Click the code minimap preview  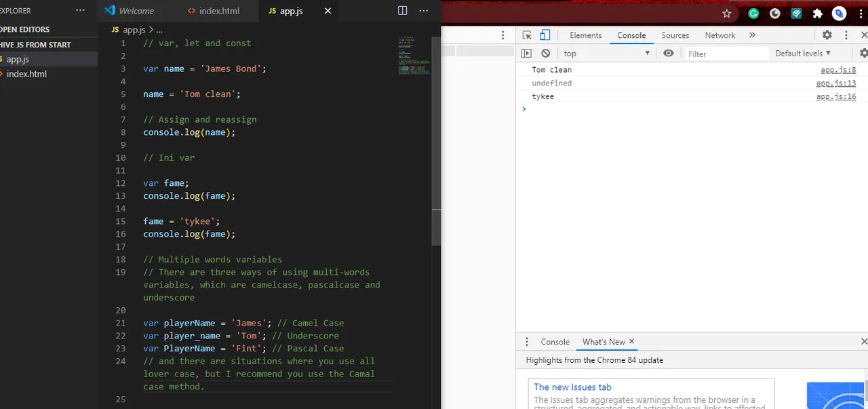point(414,55)
